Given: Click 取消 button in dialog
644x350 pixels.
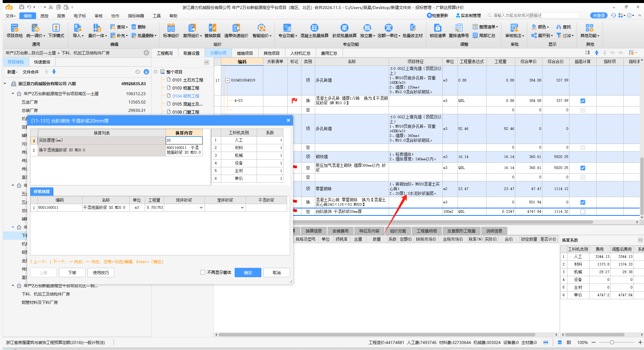Looking at the screenshot, I should (x=277, y=273).
